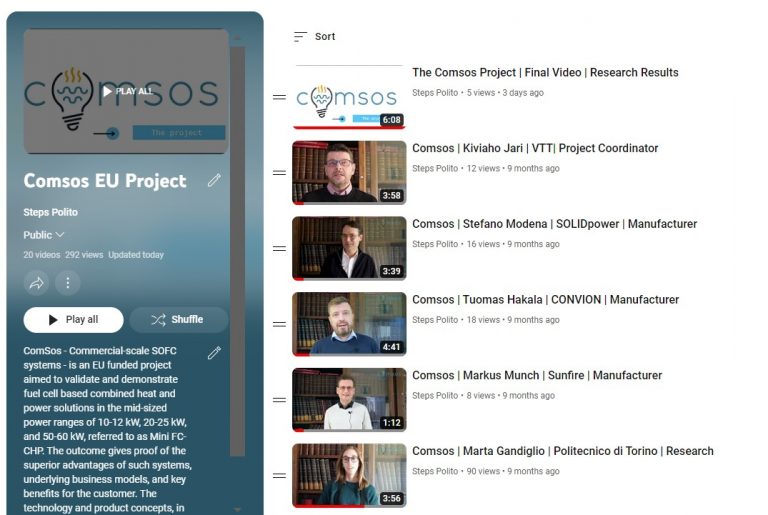Open the Steps Polito channel link under the playlist title
This screenshot has height=515, width=768.
(50, 212)
